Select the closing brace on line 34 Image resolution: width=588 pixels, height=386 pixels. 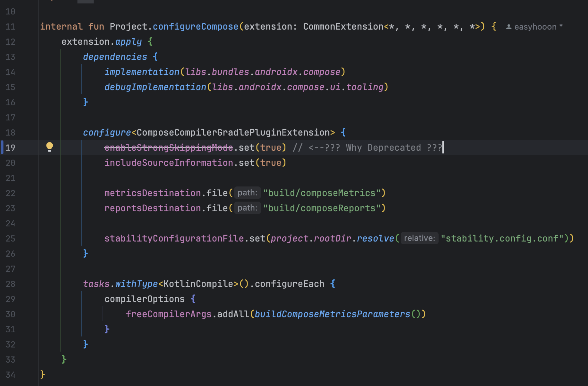coord(42,374)
